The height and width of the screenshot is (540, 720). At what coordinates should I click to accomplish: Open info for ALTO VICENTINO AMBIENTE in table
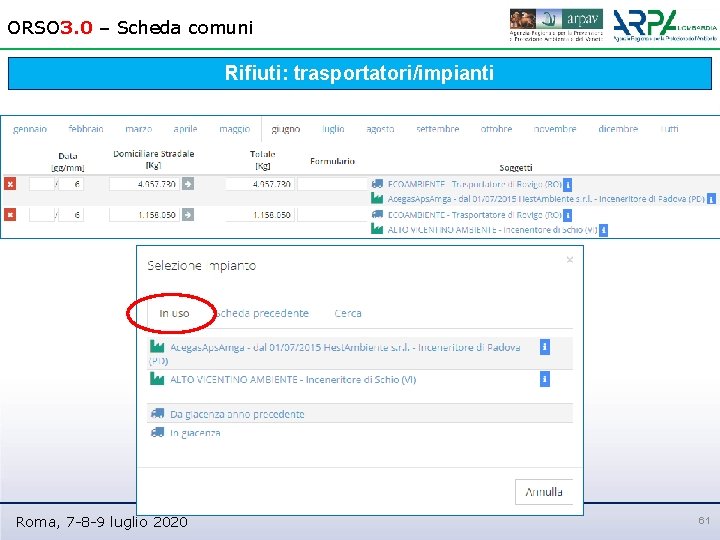[x=603, y=230]
